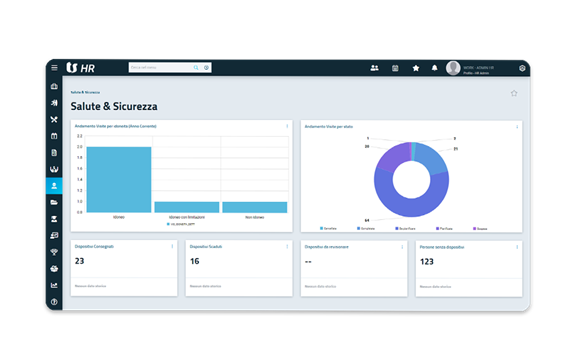Open the running person sidebar icon

click(54, 103)
